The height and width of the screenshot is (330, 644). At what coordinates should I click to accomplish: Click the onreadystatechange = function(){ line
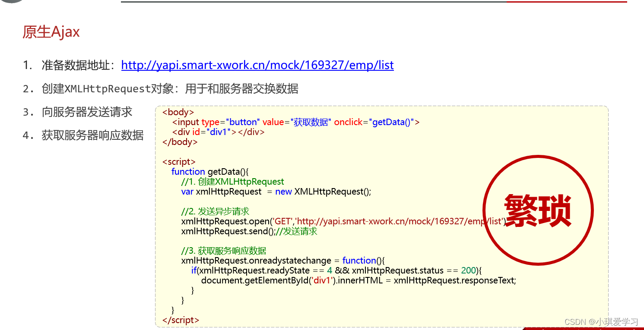[x=283, y=261]
